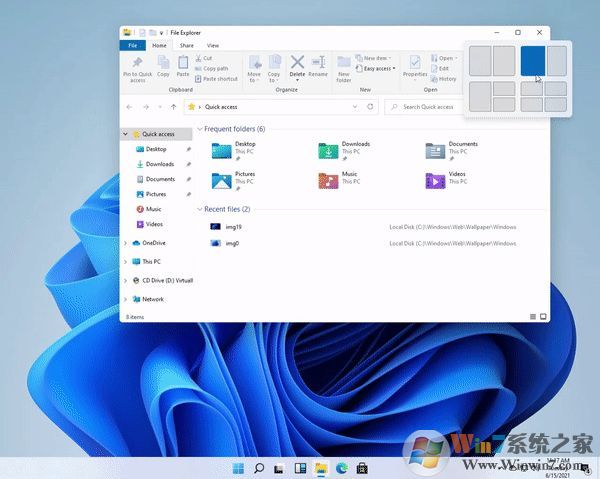Click the Up one level arrow
Screen dimensions: 600x479
coord(174,107)
